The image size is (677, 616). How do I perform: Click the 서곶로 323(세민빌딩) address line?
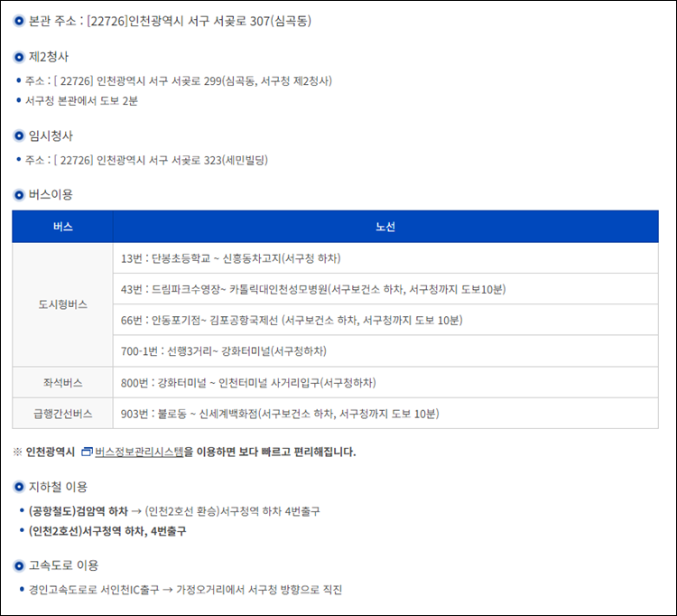coord(146,160)
